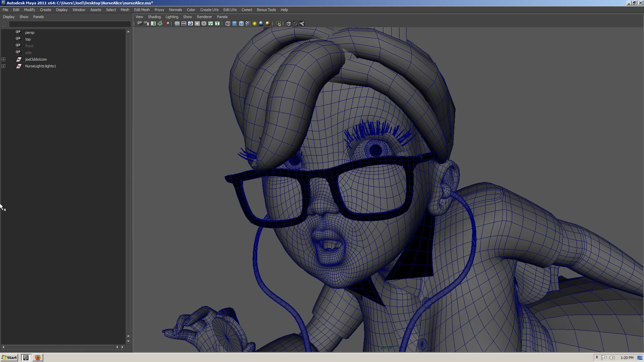Open the Shading menu in viewport
The height and width of the screenshot is (362, 644).
point(154,17)
